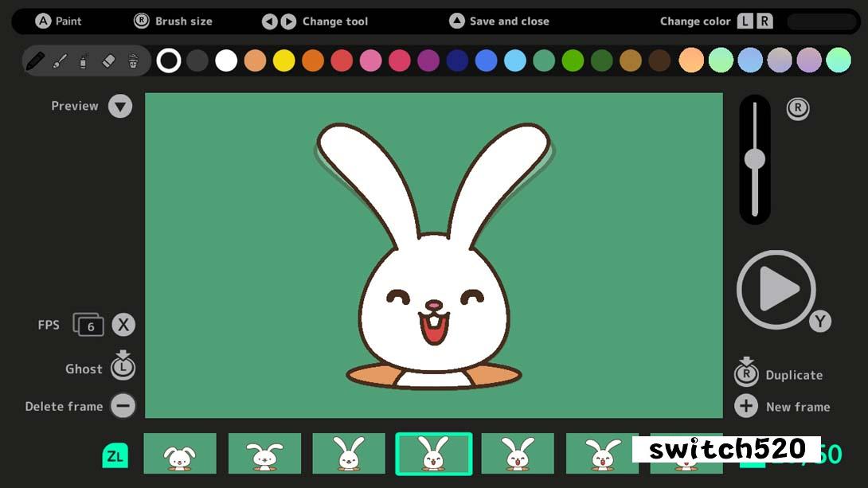The width and height of the screenshot is (868, 488).
Task: Select the Eraser tool
Action: (x=108, y=60)
